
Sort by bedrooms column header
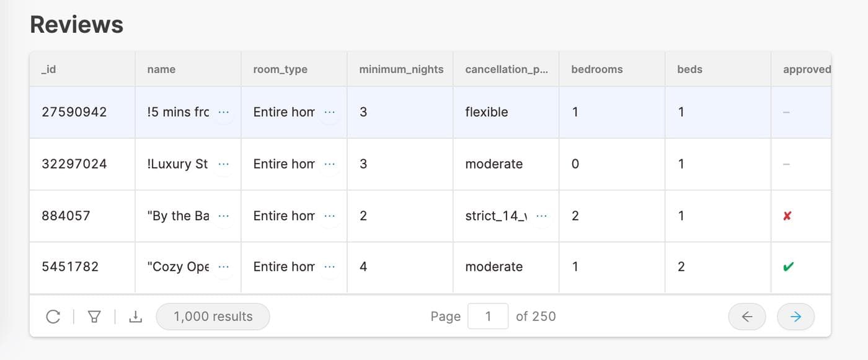click(x=596, y=69)
